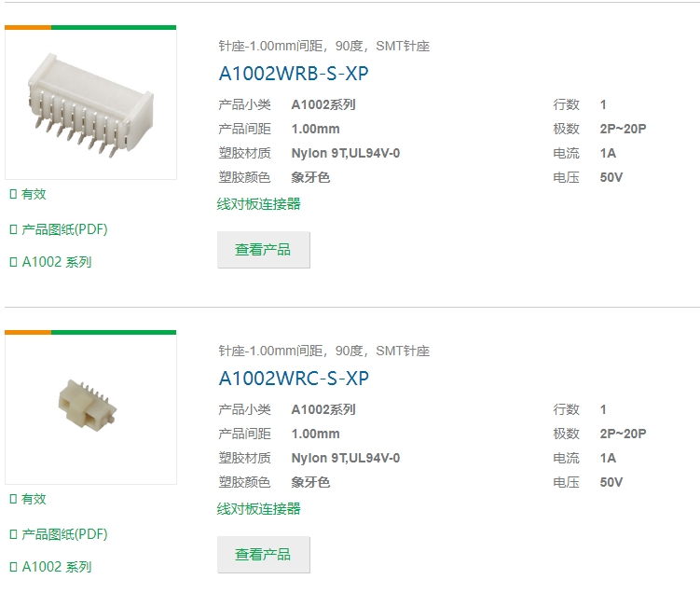Click the PDF icon beside first 产品图纸

(x=13, y=229)
